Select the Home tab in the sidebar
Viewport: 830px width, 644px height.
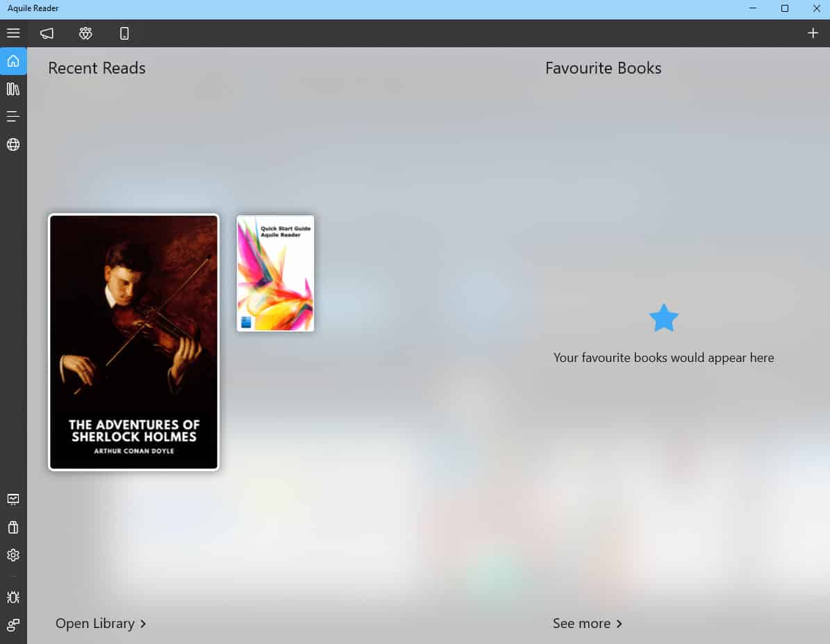(13, 60)
